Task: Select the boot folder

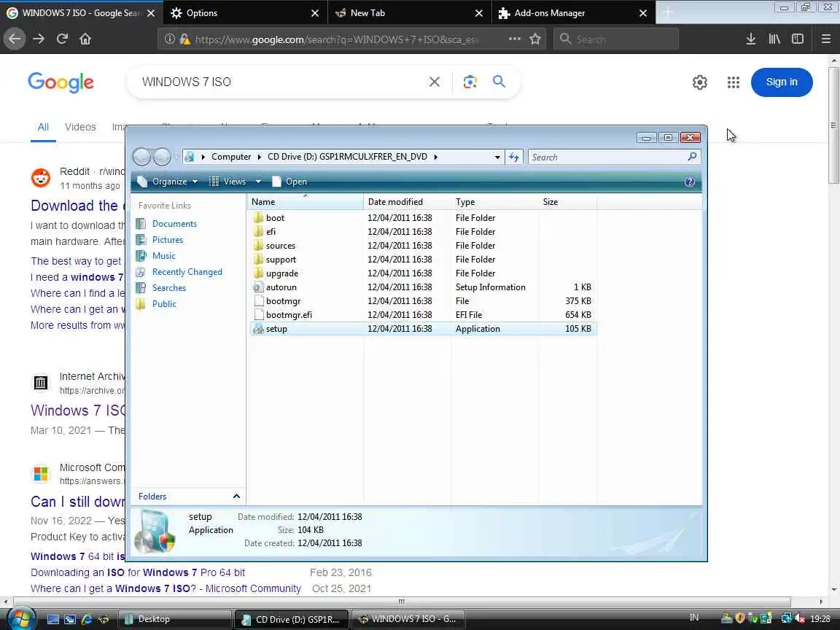Action: pyautogui.click(x=423, y=217)
